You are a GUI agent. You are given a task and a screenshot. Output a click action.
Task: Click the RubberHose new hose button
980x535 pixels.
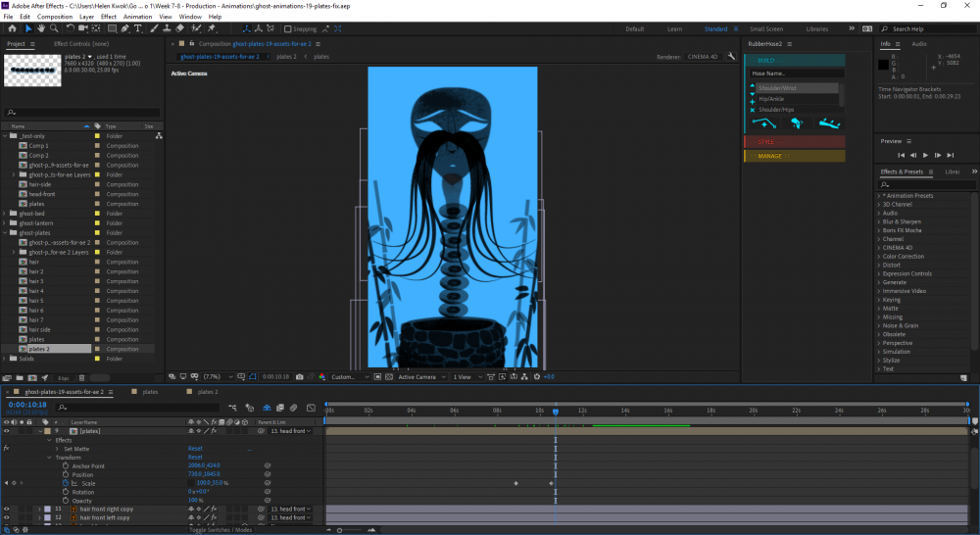coord(764,123)
